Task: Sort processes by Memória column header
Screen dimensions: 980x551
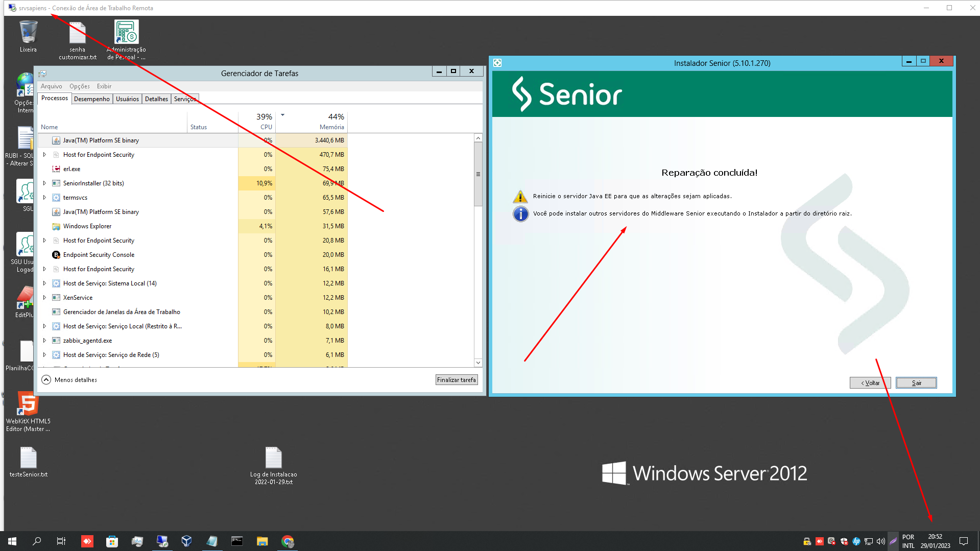Action: tap(312, 122)
